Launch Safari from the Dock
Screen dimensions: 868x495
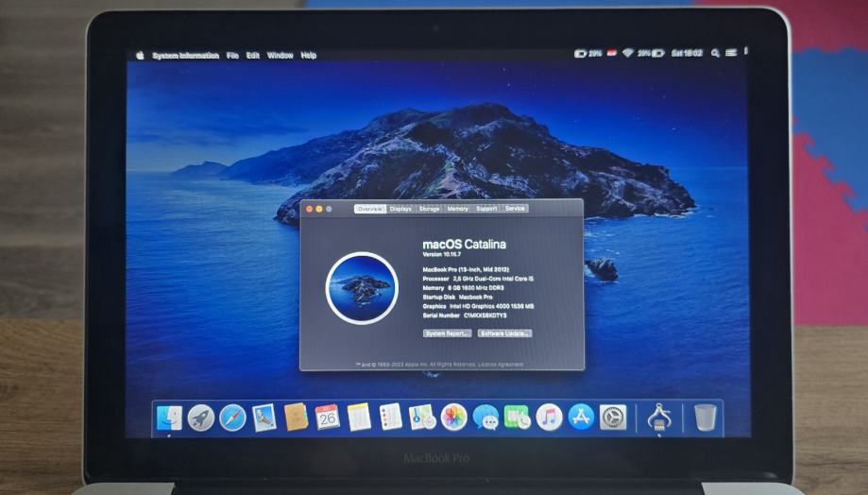click(x=232, y=418)
